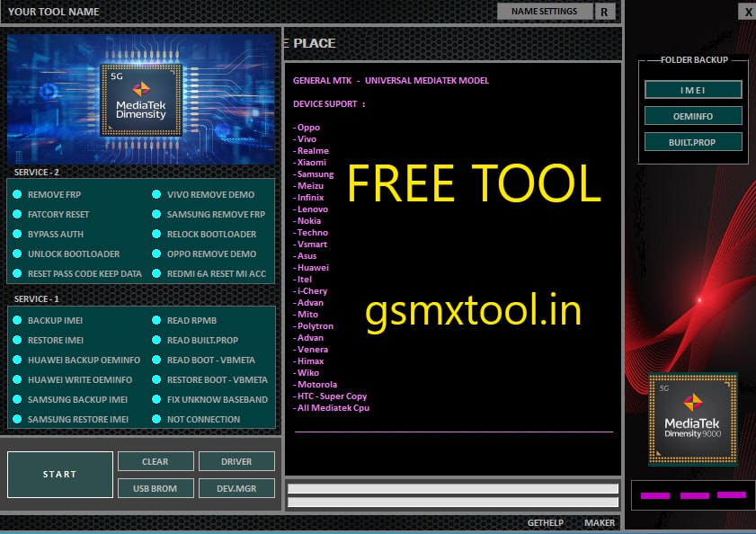Open the DRIVER button
The width and height of the screenshot is (756, 534).
click(x=236, y=461)
